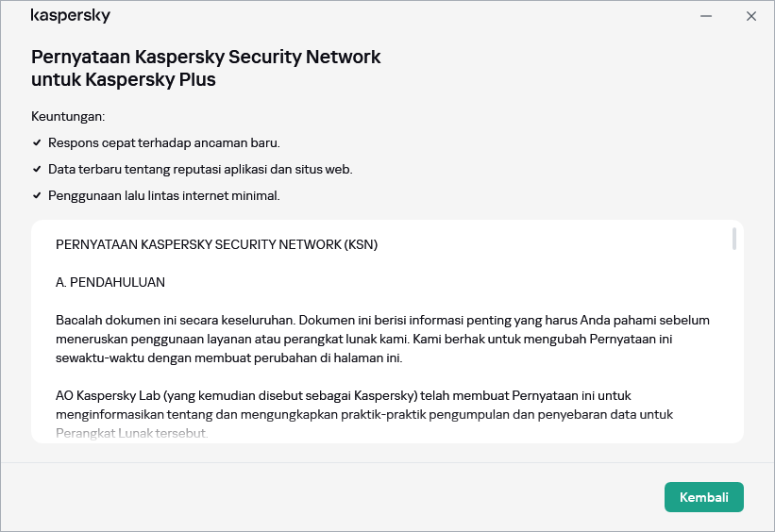775x532 pixels.
Task: Click the A. PENDAHULUAN section heading
Action: point(110,282)
